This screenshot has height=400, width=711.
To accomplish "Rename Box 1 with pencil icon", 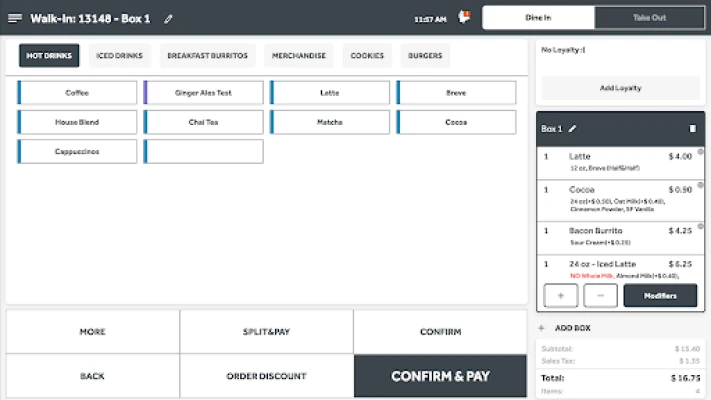I will (x=573, y=129).
